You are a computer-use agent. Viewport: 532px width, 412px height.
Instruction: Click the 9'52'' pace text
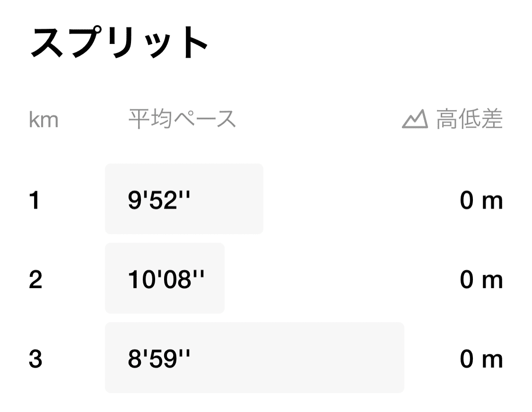pyautogui.click(x=159, y=201)
